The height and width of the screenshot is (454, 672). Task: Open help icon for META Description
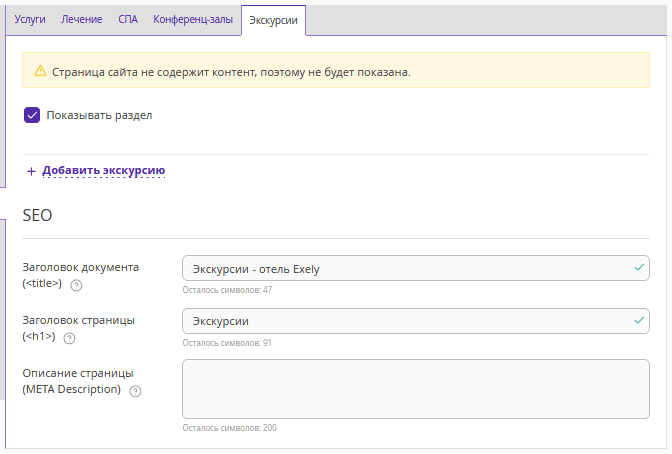point(135,391)
